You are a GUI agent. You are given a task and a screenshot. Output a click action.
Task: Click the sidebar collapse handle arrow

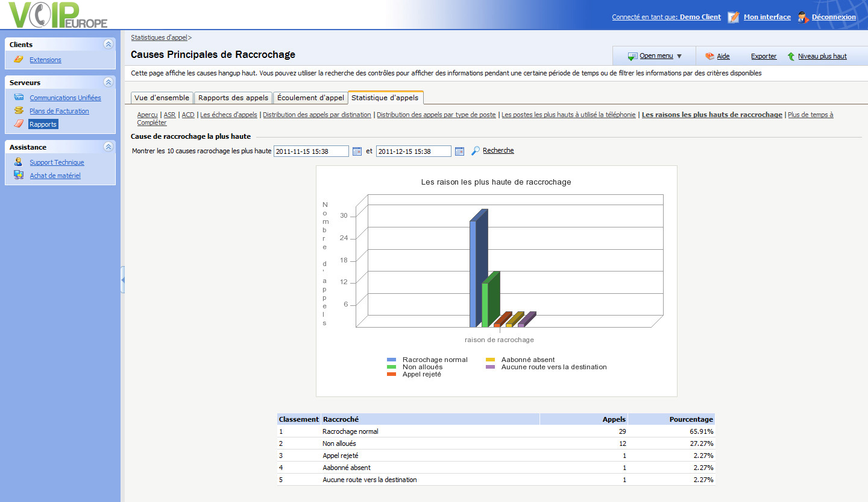click(x=123, y=280)
